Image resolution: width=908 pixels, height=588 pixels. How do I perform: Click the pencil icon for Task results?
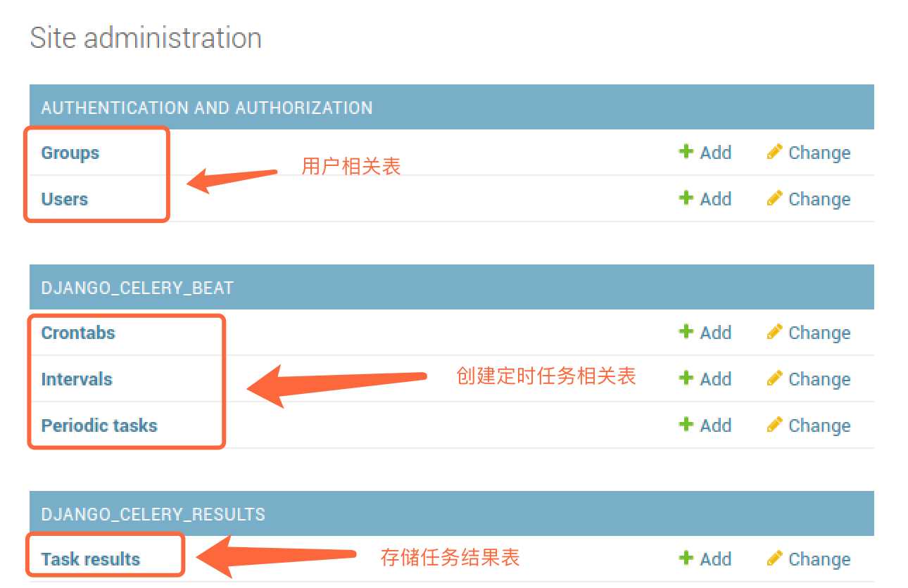click(774, 558)
